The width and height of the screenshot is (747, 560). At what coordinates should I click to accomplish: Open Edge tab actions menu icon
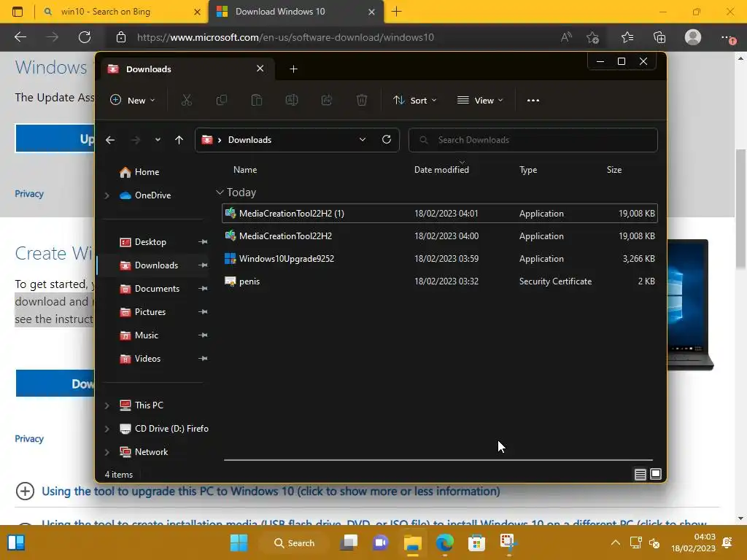pyautogui.click(x=18, y=12)
